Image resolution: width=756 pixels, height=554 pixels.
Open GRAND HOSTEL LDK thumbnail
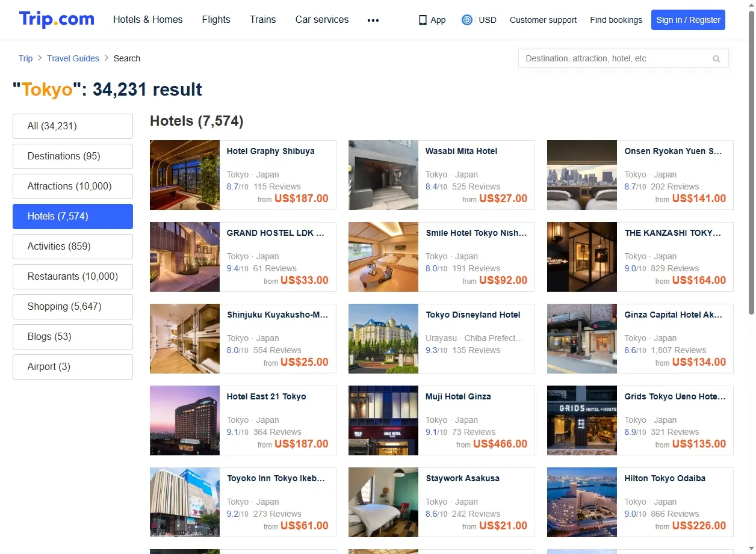(x=185, y=257)
